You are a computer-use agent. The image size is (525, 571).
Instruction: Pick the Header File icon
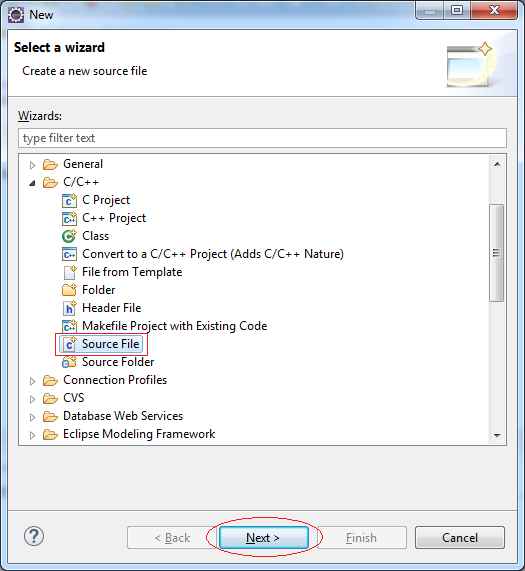(x=69, y=308)
